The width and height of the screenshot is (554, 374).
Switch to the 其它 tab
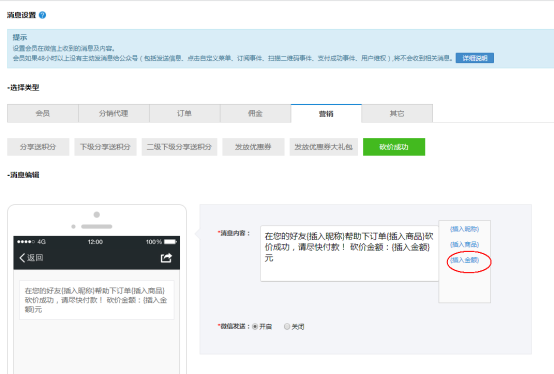(x=397, y=113)
